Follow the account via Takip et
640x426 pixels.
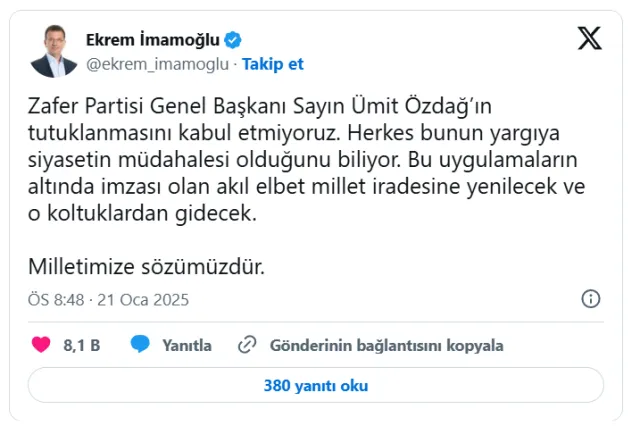(x=273, y=64)
